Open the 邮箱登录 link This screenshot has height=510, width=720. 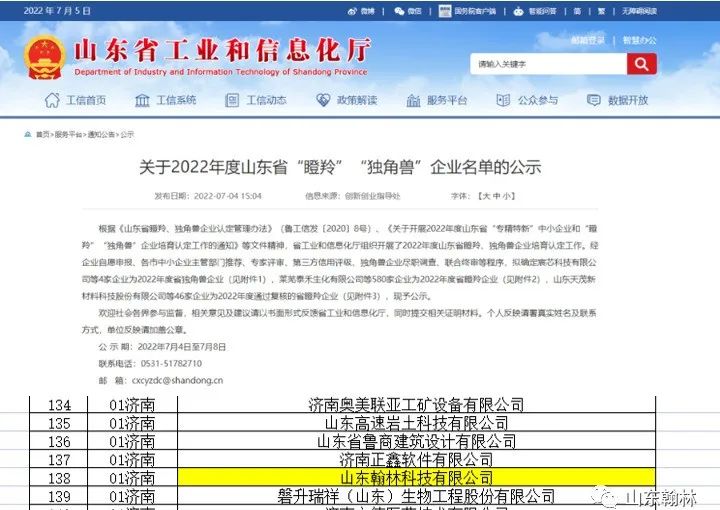pos(588,40)
